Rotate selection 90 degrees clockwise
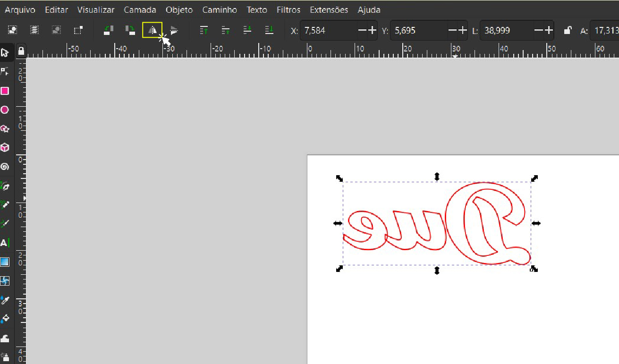Viewport: 619px width, 364px height. pyautogui.click(x=130, y=30)
